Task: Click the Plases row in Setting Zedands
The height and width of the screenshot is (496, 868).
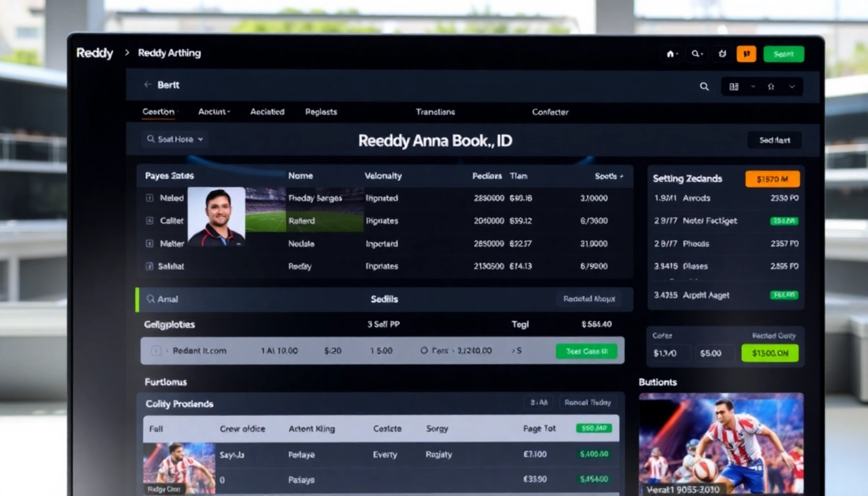Action: 726,266
